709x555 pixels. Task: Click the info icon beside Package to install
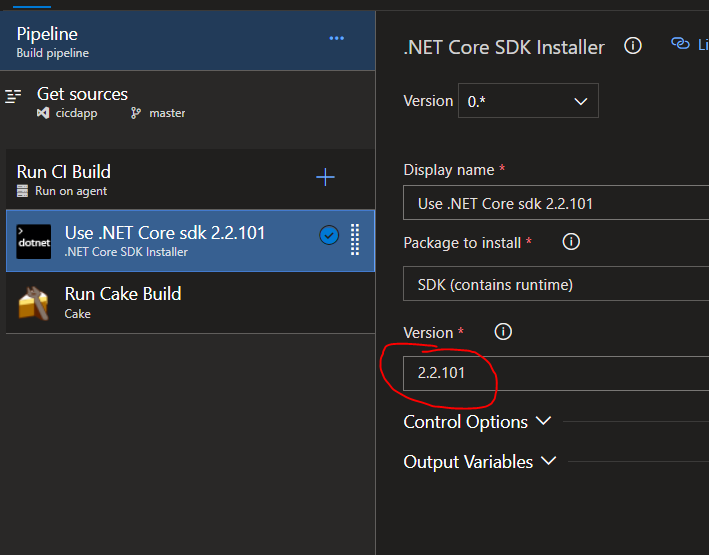coord(571,242)
